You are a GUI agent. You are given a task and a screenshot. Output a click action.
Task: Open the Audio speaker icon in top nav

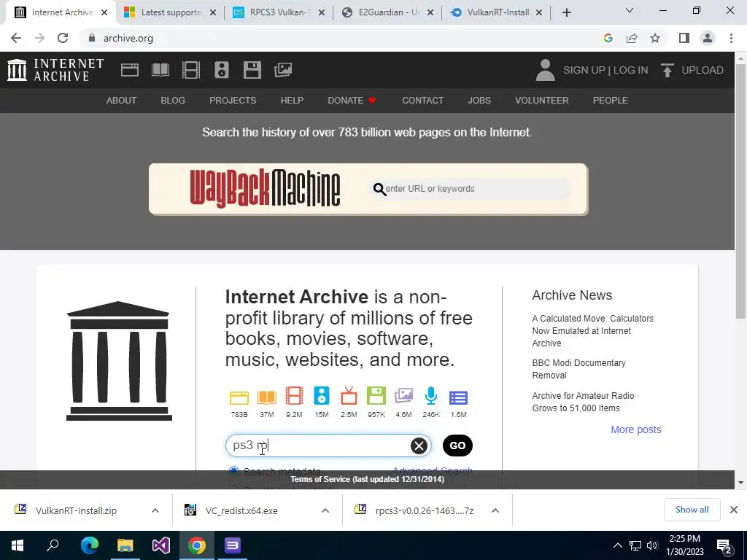[222, 70]
